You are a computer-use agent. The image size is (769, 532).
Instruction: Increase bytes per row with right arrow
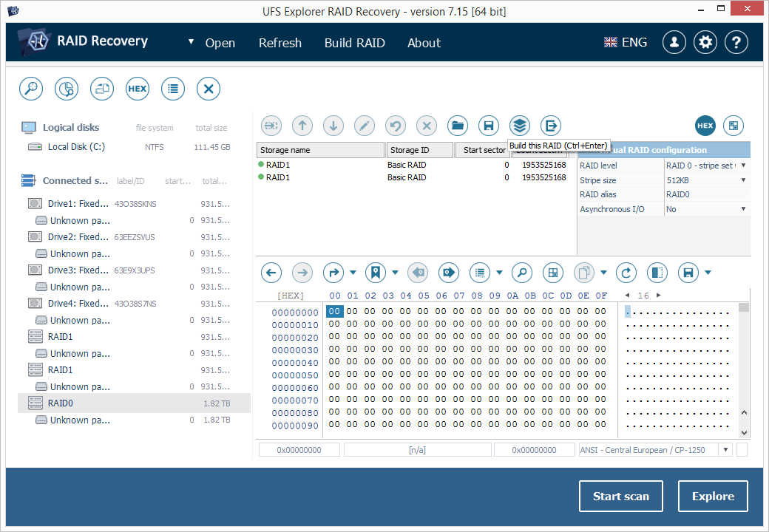coord(659,296)
